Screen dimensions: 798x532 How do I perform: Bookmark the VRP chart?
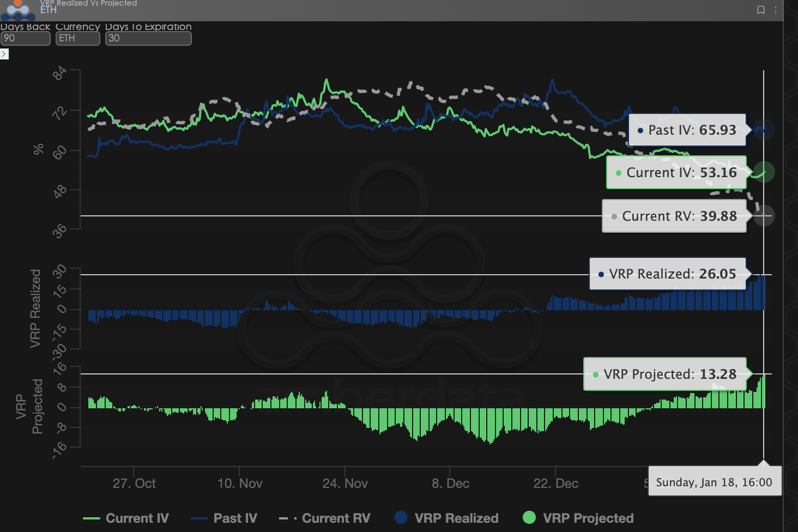[761, 10]
